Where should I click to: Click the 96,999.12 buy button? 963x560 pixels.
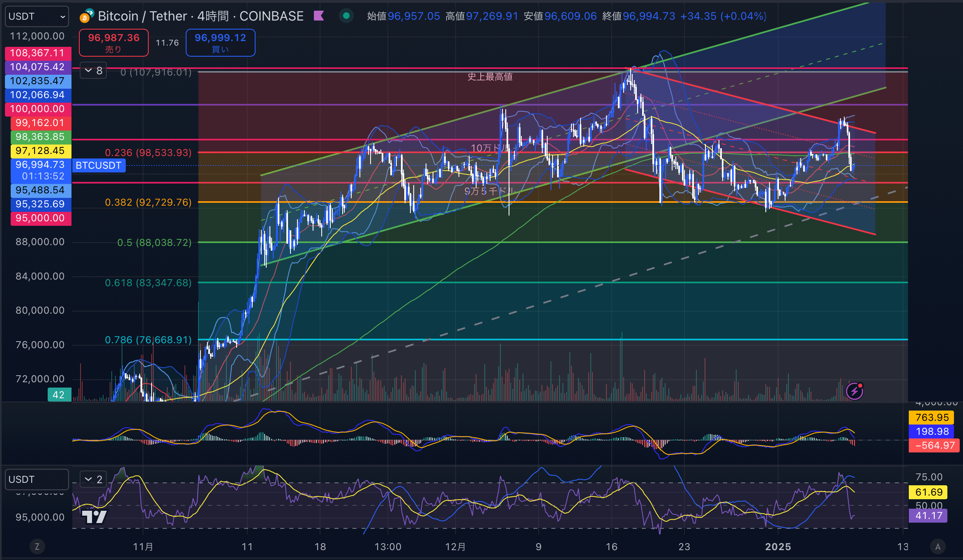[221, 42]
